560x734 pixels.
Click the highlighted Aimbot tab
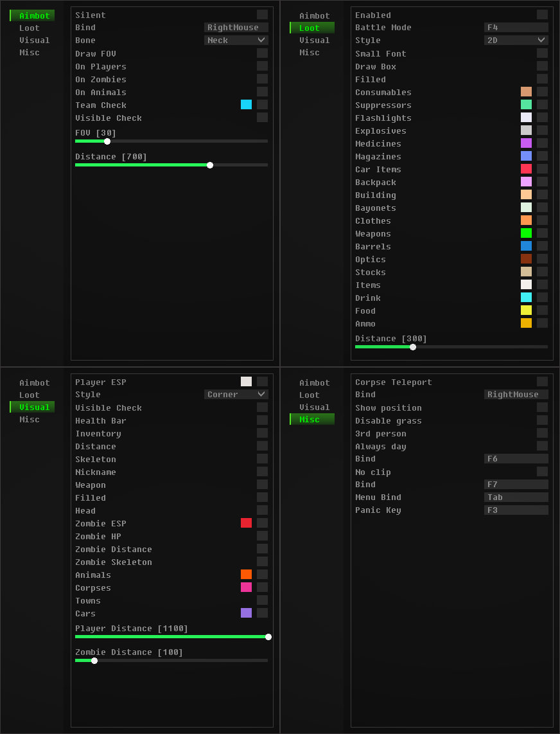pyautogui.click(x=33, y=15)
